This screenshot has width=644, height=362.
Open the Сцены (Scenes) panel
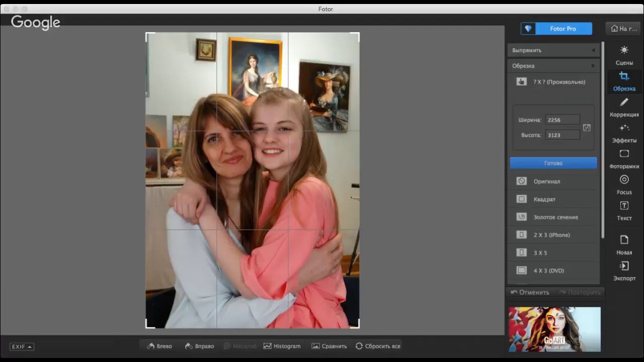pos(624,55)
